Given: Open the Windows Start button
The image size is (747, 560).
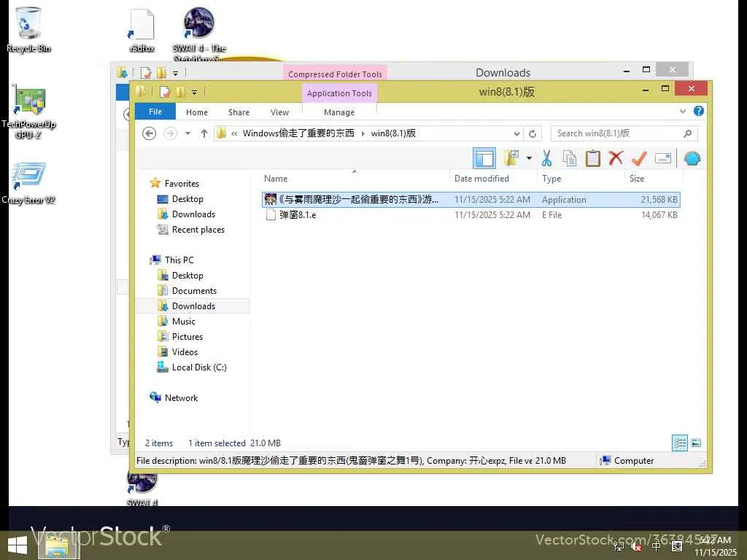Looking at the screenshot, I should [x=18, y=545].
